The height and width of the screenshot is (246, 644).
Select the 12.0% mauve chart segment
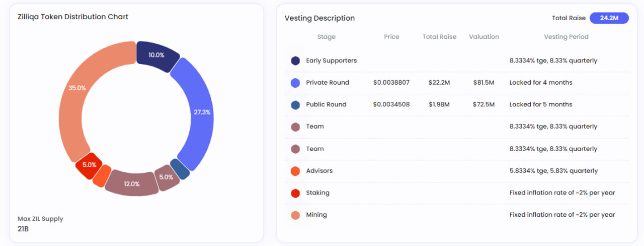coord(131,183)
